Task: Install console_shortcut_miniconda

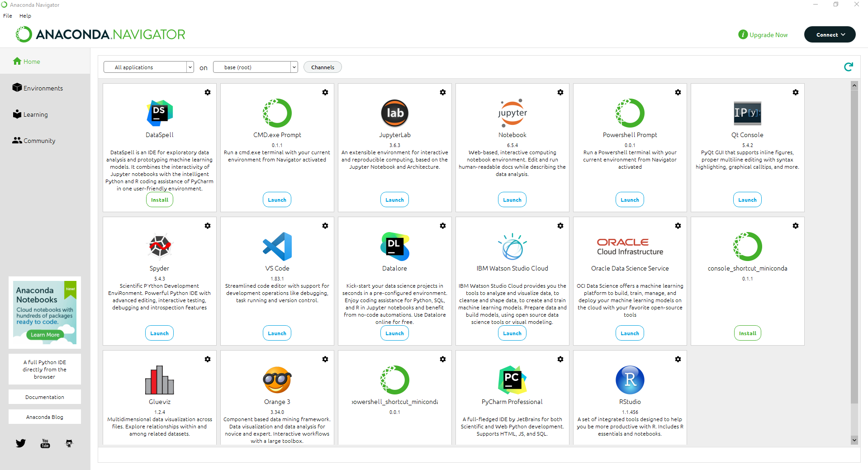Action: pyautogui.click(x=747, y=333)
